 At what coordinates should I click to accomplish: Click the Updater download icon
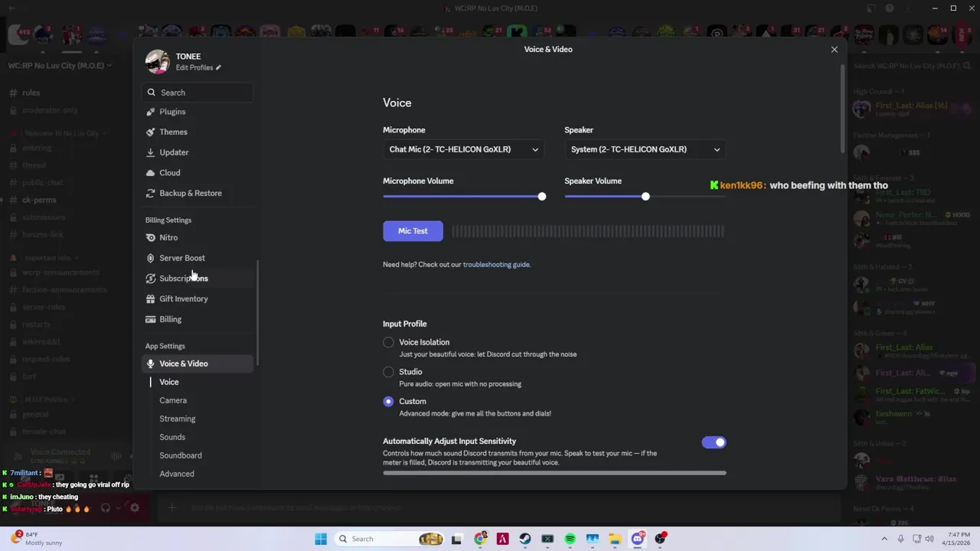(x=150, y=152)
